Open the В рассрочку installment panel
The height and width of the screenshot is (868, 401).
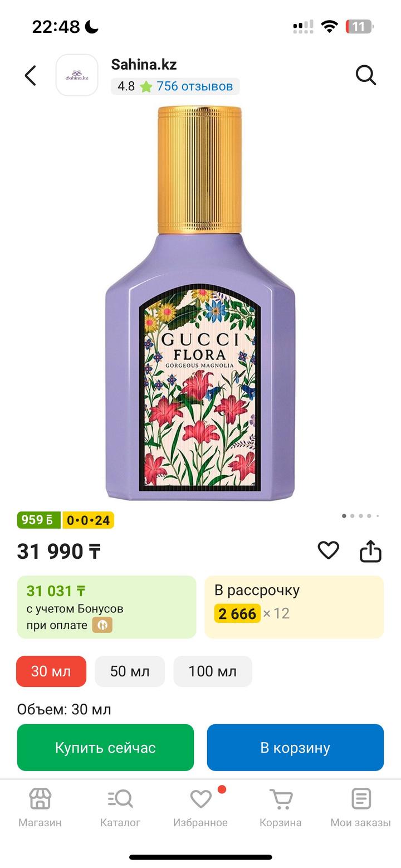[294, 606]
